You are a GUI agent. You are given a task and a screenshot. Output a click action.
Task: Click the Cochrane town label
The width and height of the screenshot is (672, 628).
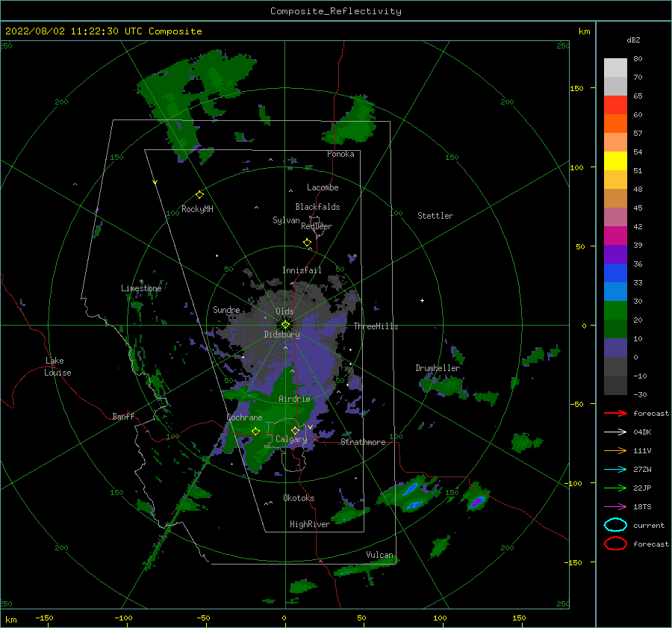pos(244,417)
